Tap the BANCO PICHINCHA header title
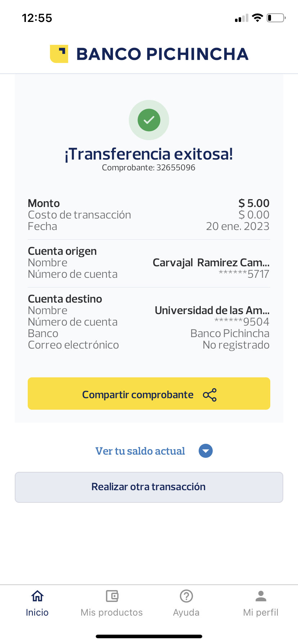The width and height of the screenshot is (298, 644). [x=162, y=54]
